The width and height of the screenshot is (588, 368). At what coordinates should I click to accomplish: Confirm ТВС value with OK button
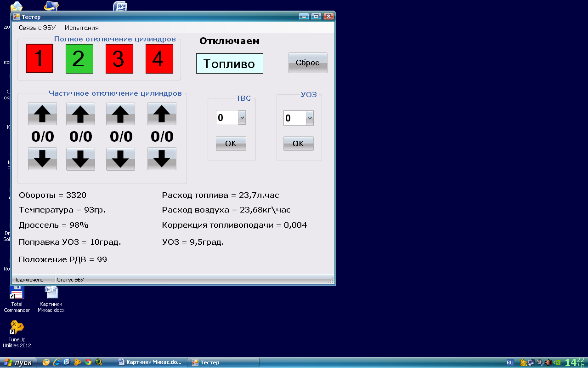coord(231,144)
